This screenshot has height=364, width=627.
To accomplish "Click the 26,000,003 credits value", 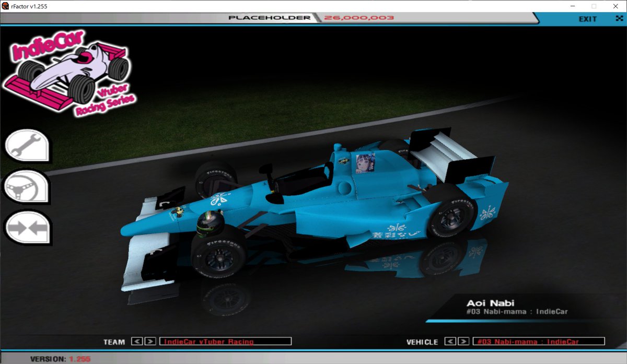I will (x=359, y=18).
